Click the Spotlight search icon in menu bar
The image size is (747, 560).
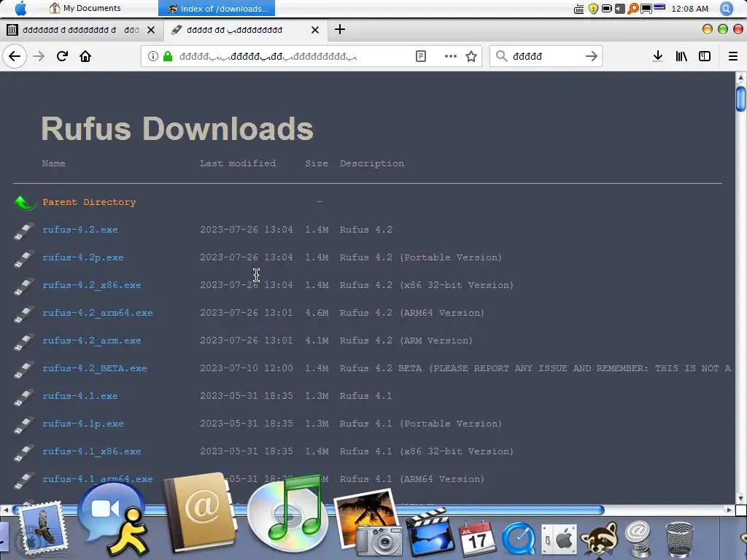pyautogui.click(x=727, y=8)
